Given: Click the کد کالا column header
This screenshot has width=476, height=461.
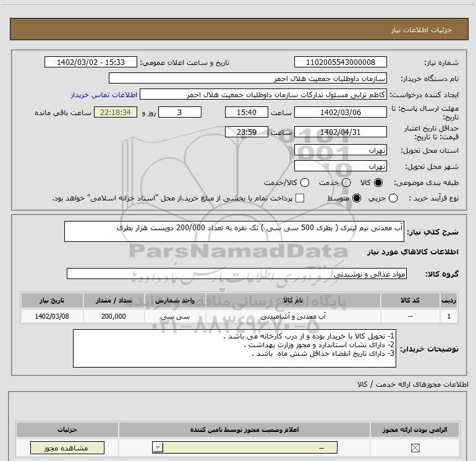Looking at the screenshot, I should (x=410, y=300).
